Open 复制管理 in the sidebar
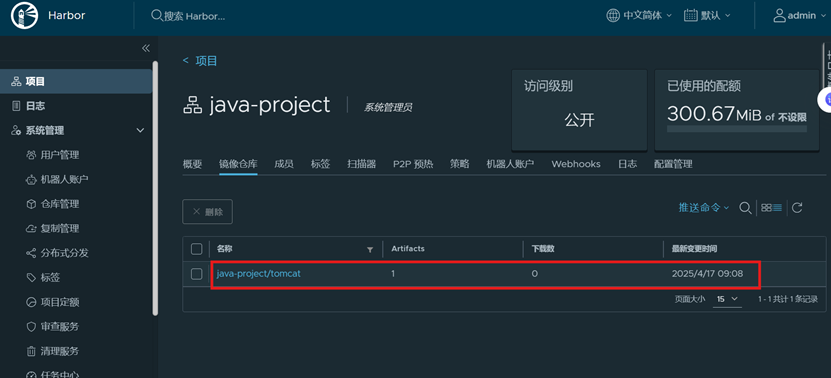 (60, 228)
